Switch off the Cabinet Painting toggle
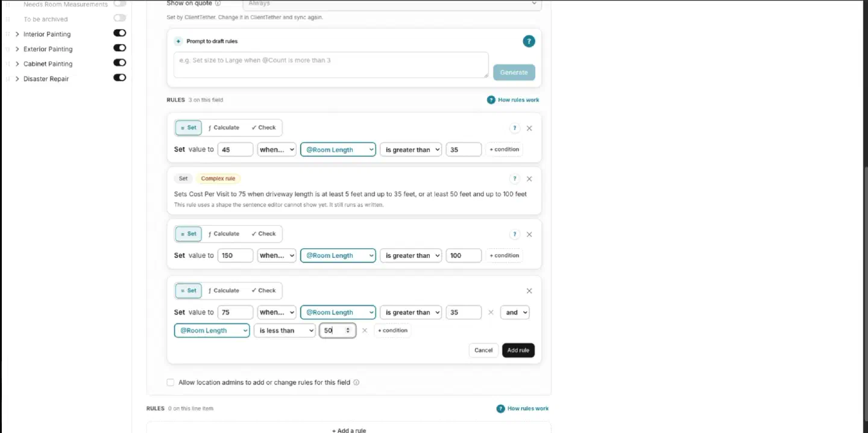The image size is (868, 433). tap(120, 63)
